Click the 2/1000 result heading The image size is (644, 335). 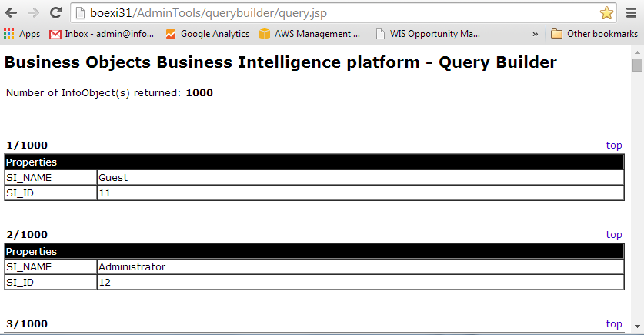click(x=27, y=234)
